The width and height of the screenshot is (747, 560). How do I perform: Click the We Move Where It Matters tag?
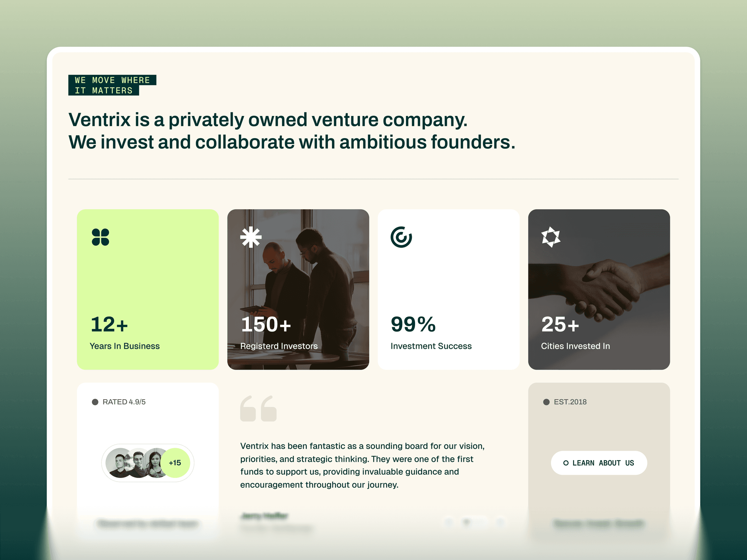(x=112, y=85)
